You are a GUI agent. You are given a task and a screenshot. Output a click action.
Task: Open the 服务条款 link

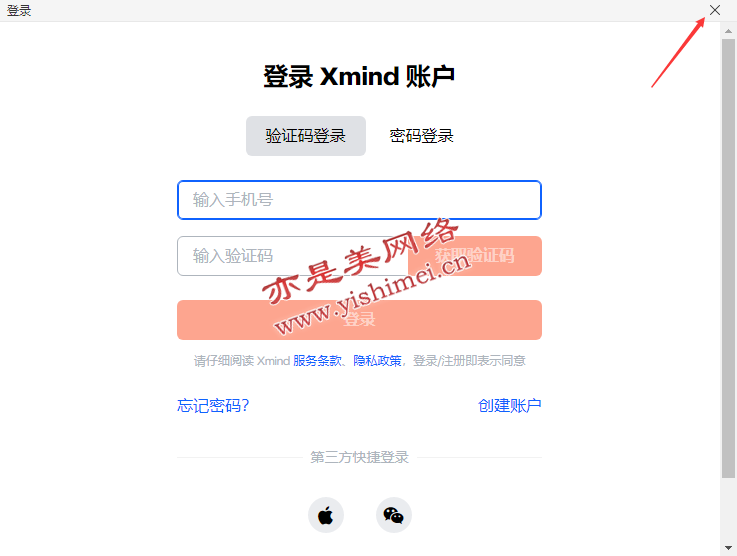[x=317, y=360]
